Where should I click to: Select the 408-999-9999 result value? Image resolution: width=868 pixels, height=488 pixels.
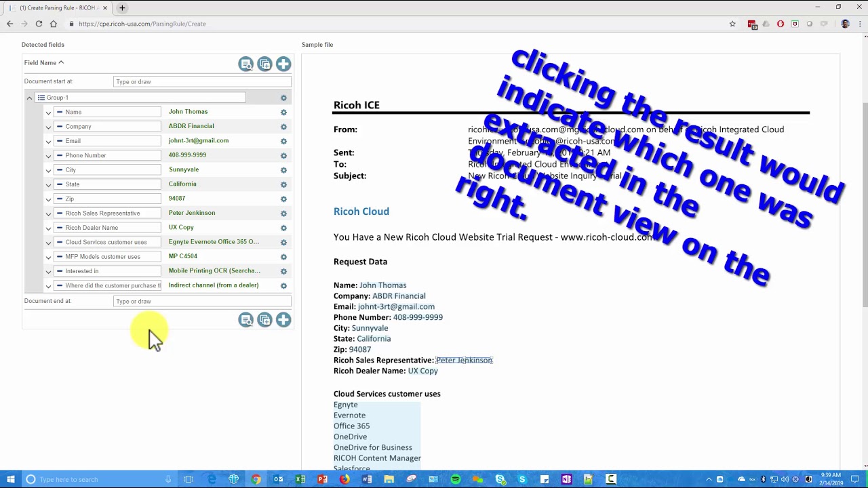[x=187, y=155]
